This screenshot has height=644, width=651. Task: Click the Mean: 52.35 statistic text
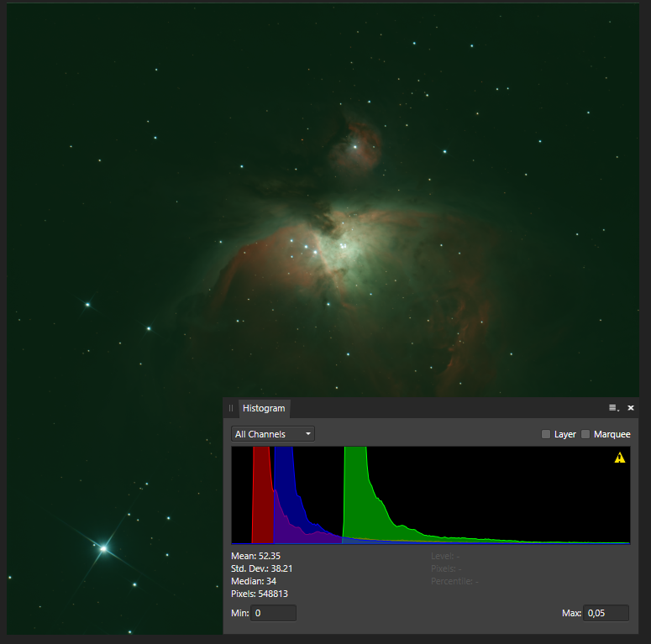(x=255, y=556)
